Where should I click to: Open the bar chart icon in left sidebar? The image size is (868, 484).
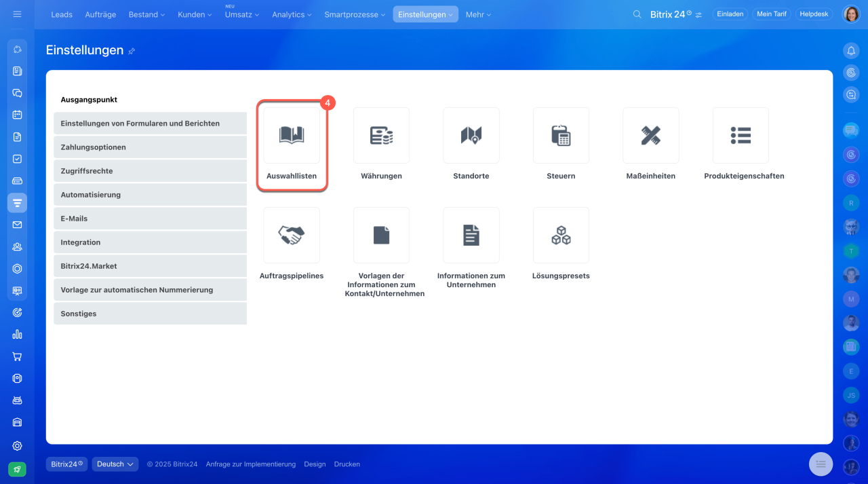[18, 334]
